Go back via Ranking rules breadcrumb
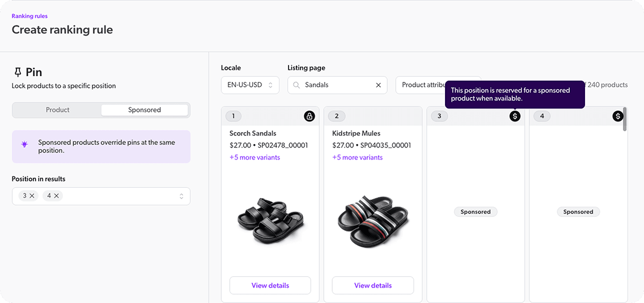The image size is (644, 303). 29,16
